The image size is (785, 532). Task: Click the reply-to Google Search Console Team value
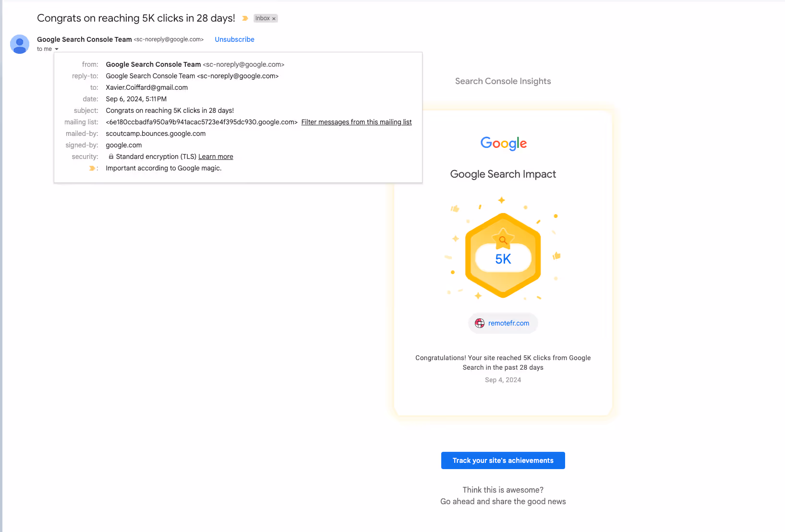pyautogui.click(x=192, y=76)
